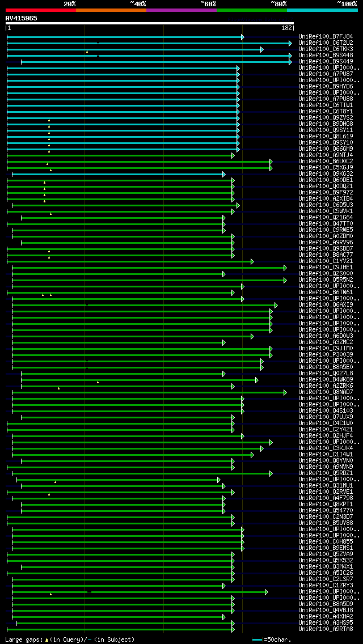Select hit label UniRef100_C9JIM0
Image resolution: width=363 pixels, height=644 pixels.
tap(326, 348)
